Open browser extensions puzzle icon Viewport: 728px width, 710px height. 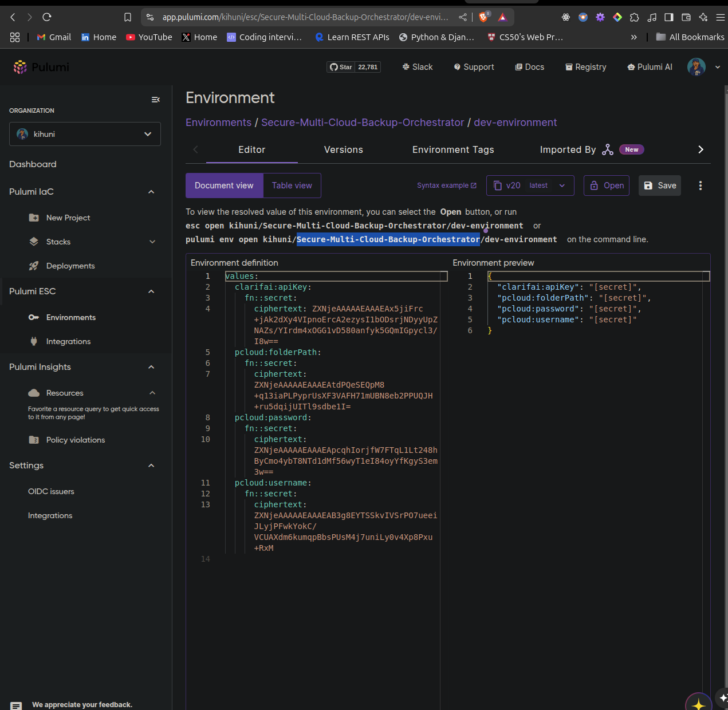634,17
